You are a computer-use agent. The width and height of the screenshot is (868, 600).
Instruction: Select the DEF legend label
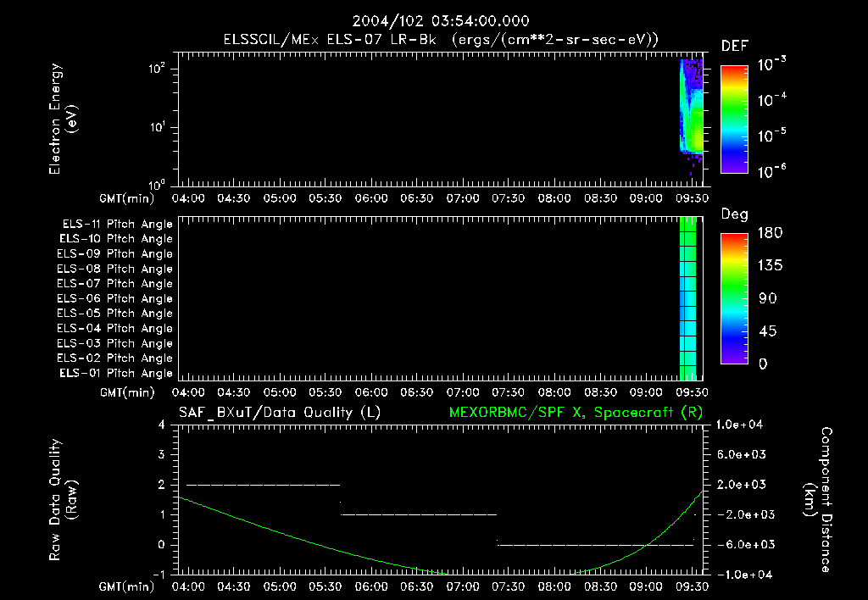click(735, 46)
